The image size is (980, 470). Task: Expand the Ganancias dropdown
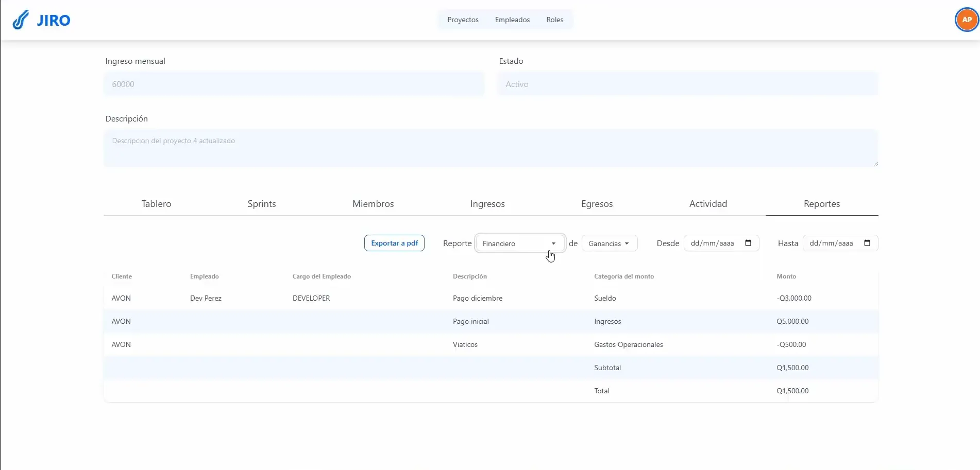pyautogui.click(x=609, y=243)
